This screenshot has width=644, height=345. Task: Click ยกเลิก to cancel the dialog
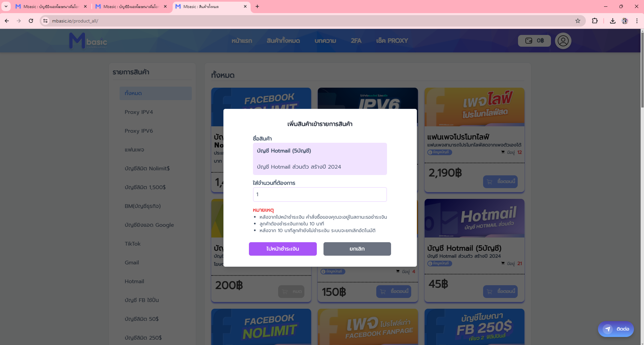click(x=357, y=249)
